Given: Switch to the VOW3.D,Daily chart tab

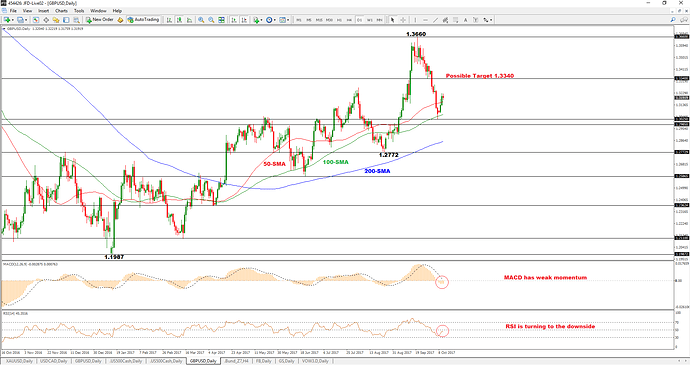Looking at the screenshot, I should tap(315, 361).
